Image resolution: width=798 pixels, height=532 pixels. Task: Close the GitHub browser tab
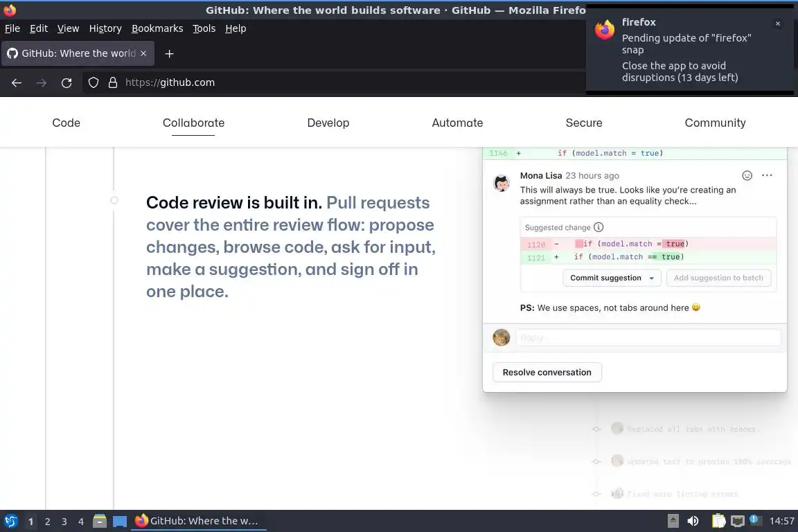(143, 53)
